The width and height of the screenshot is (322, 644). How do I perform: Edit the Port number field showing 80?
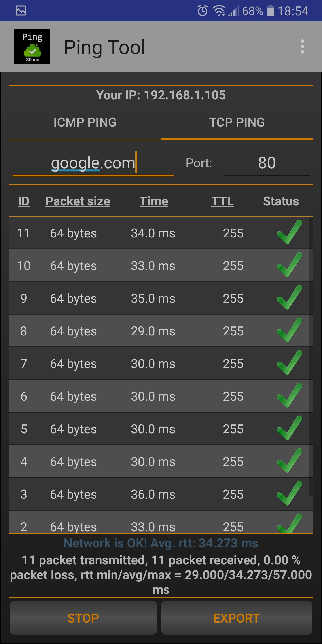coord(267,163)
